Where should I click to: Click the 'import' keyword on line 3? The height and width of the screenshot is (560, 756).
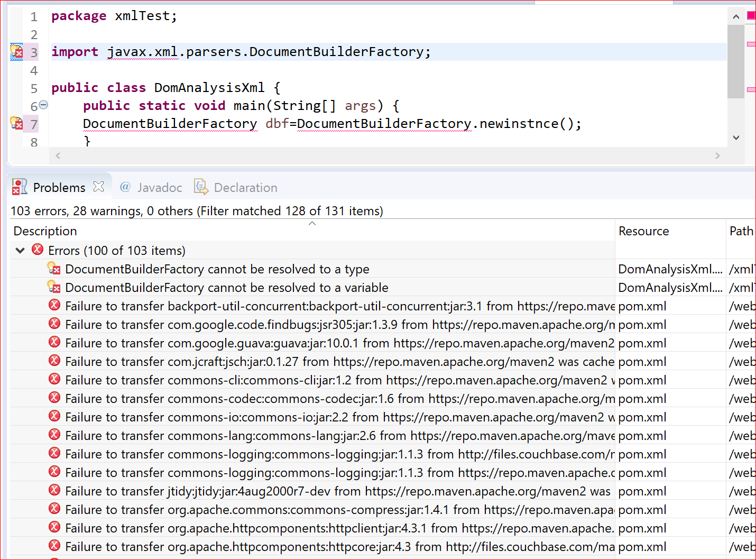75,52
